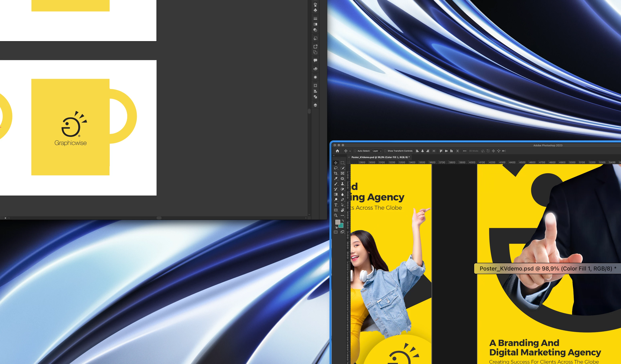The width and height of the screenshot is (621, 364).
Task: Select the Clone Stamp tool
Action: coord(342,184)
